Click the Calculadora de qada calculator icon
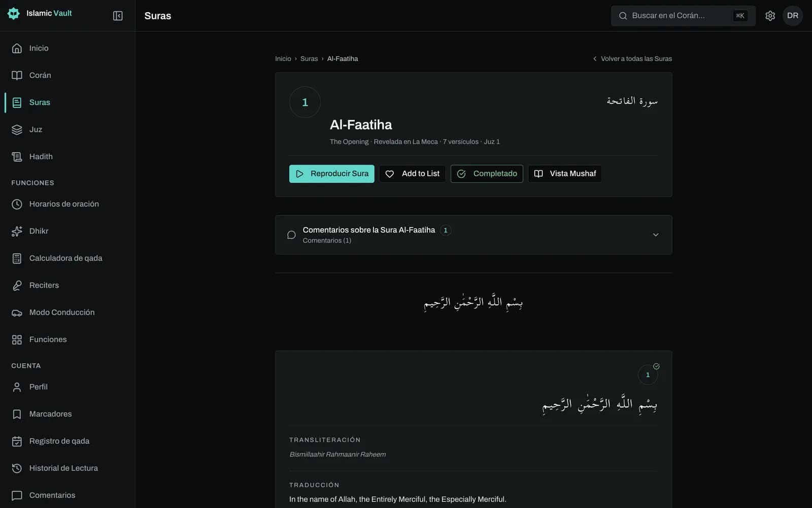The height and width of the screenshot is (508, 812). [x=17, y=258]
